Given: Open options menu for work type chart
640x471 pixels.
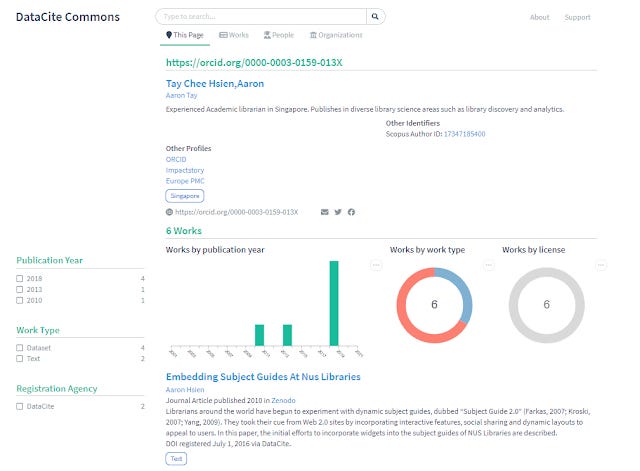Looking at the screenshot, I should click(489, 265).
